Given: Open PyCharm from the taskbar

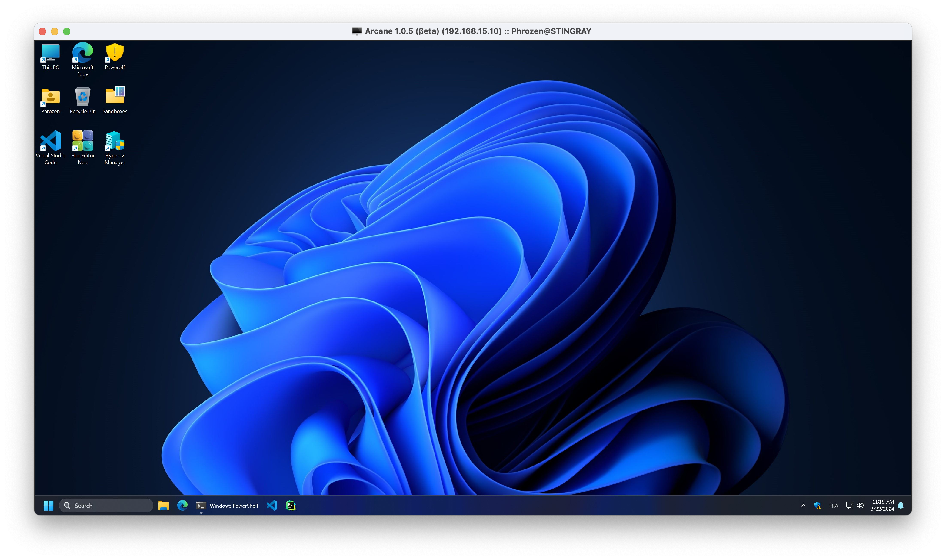Looking at the screenshot, I should [x=290, y=505].
